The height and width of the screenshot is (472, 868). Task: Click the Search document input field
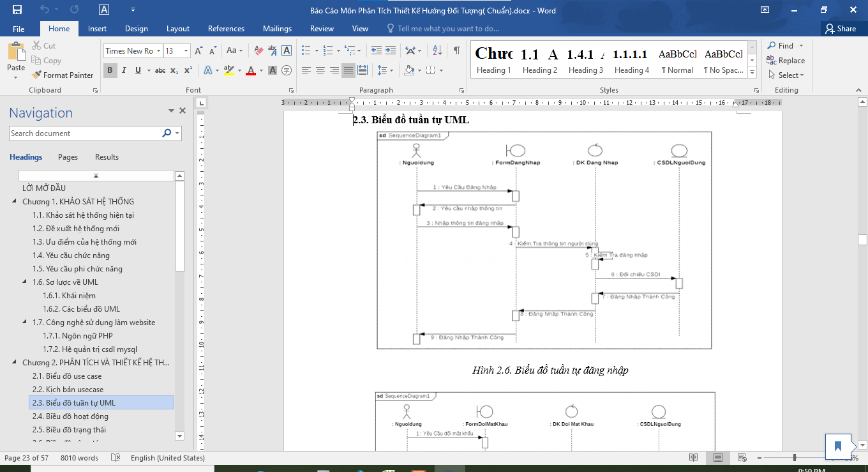pyautogui.click(x=85, y=133)
